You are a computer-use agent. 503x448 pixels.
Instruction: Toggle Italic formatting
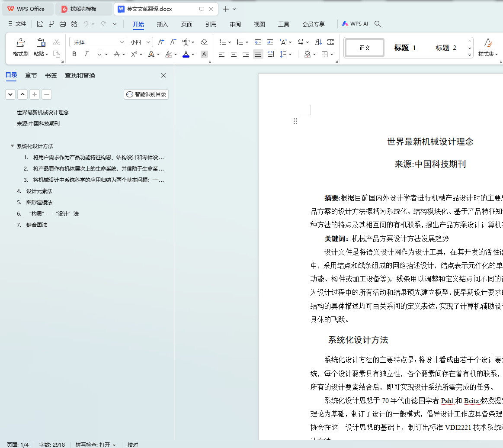[x=86, y=54]
